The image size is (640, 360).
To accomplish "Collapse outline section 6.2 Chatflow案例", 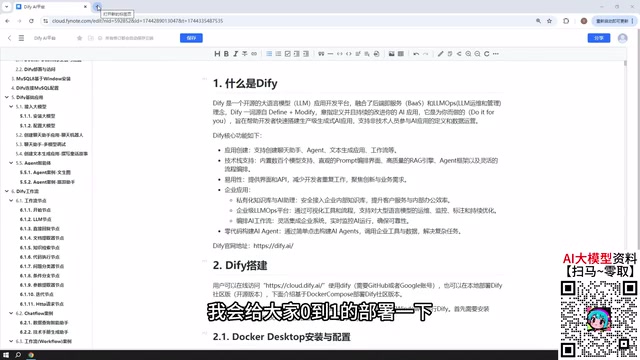I will (11, 313).
